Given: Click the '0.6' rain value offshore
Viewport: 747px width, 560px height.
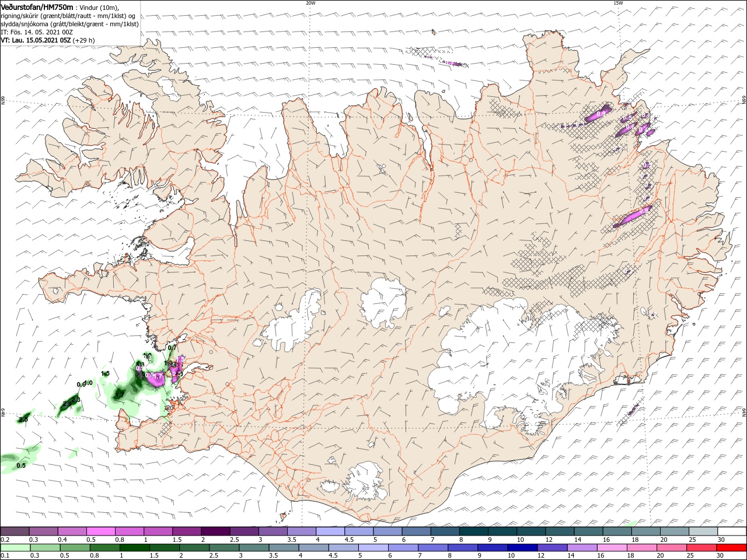Looking at the screenshot, I should tap(81, 384).
